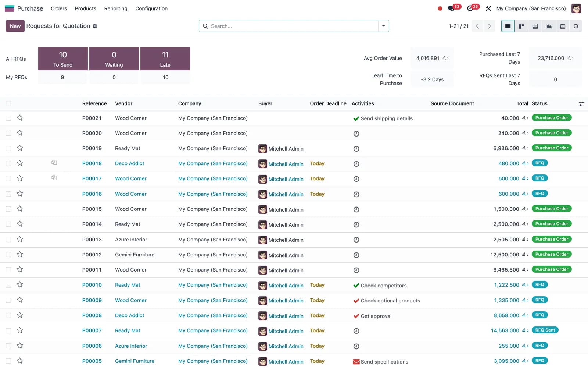Click the clock activity icon for P00020
This screenshot has width=588, height=368.
(x=356, y=134)
